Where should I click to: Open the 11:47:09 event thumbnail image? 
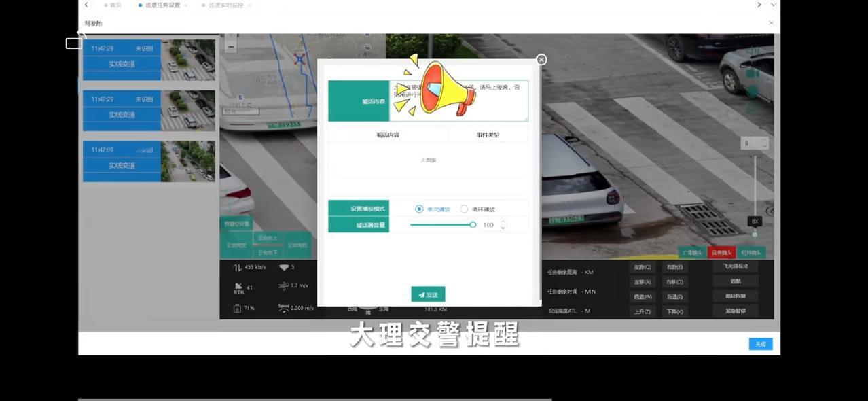click(188, 161)
